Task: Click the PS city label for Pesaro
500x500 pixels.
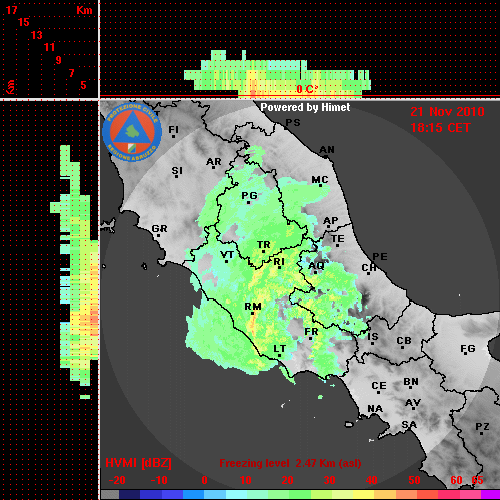Action: tap(293, 123)
